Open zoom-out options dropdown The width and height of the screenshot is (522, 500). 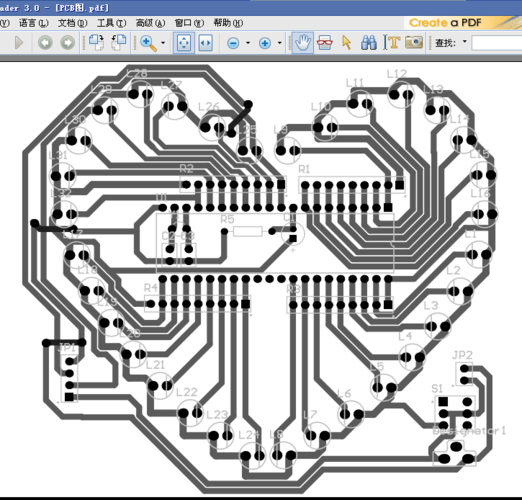point(248,43)
